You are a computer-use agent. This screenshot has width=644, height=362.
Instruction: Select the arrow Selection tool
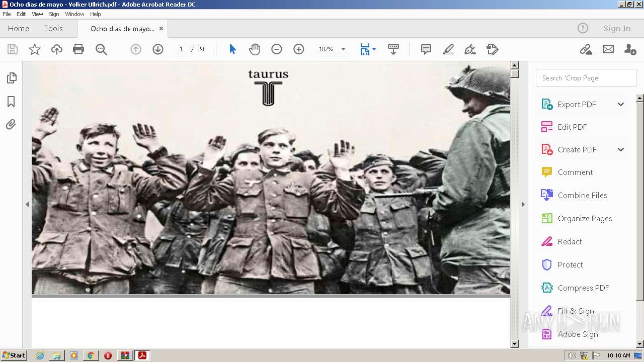232,49
